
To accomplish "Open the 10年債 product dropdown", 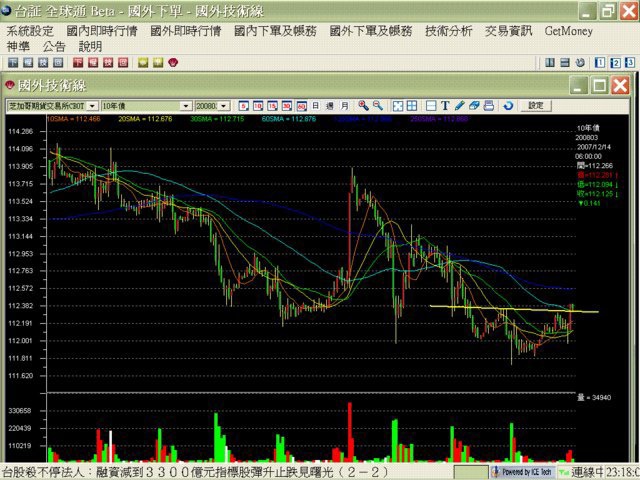I will (x=146, y=106).
